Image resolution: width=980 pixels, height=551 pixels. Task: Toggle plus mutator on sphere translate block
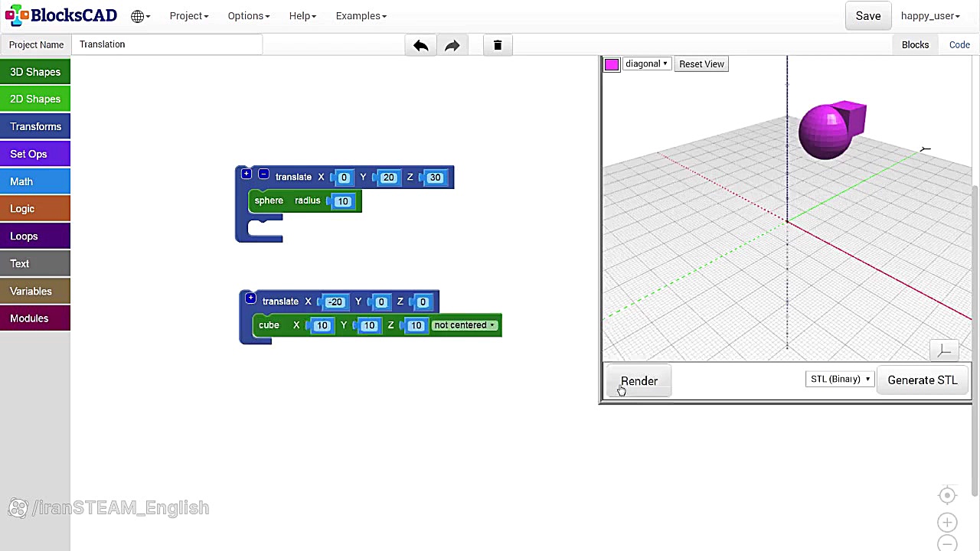click(x=247, y=174)
